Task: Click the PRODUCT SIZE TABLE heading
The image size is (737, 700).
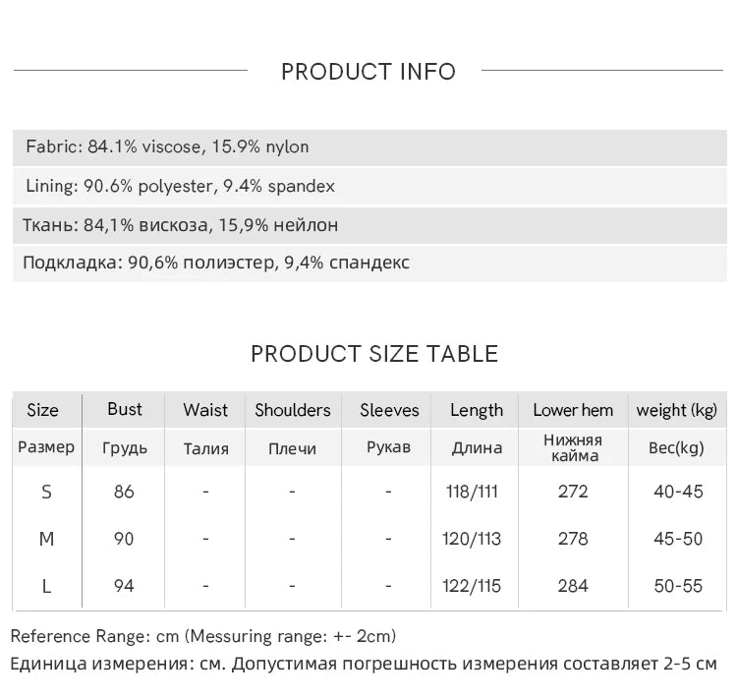Action: [x=374, y=354]
